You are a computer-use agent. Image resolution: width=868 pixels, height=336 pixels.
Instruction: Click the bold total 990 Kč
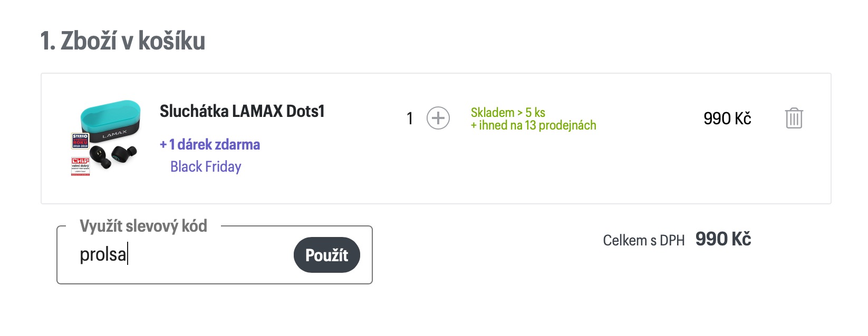[722, 239]
